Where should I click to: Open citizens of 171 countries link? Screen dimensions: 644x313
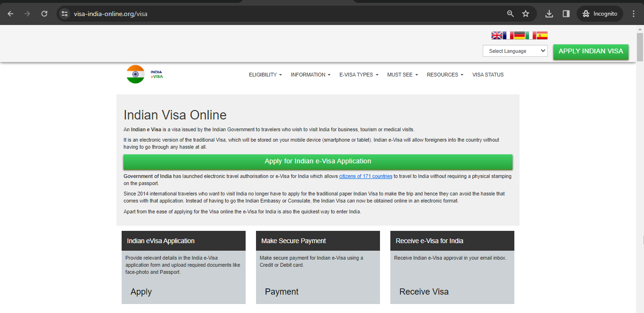click(x=365, y=177)
